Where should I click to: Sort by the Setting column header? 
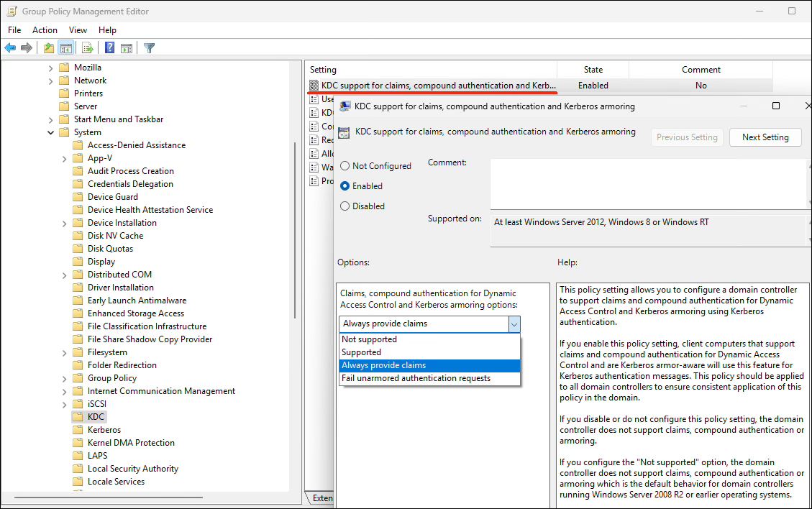tap(431, 70)
